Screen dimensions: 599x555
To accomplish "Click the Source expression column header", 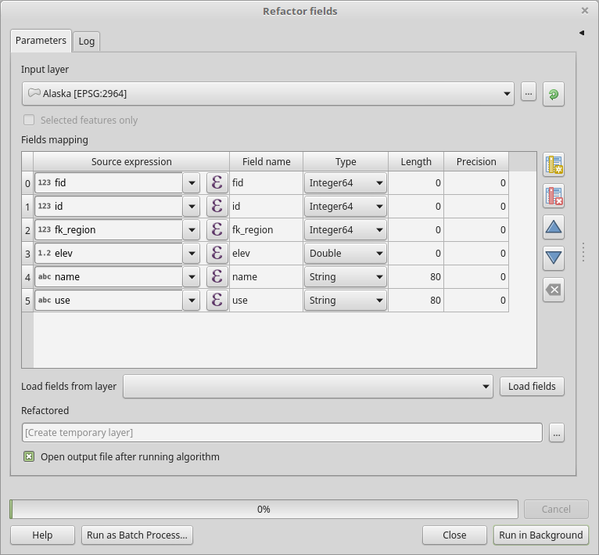I will [x=131, y=162].
